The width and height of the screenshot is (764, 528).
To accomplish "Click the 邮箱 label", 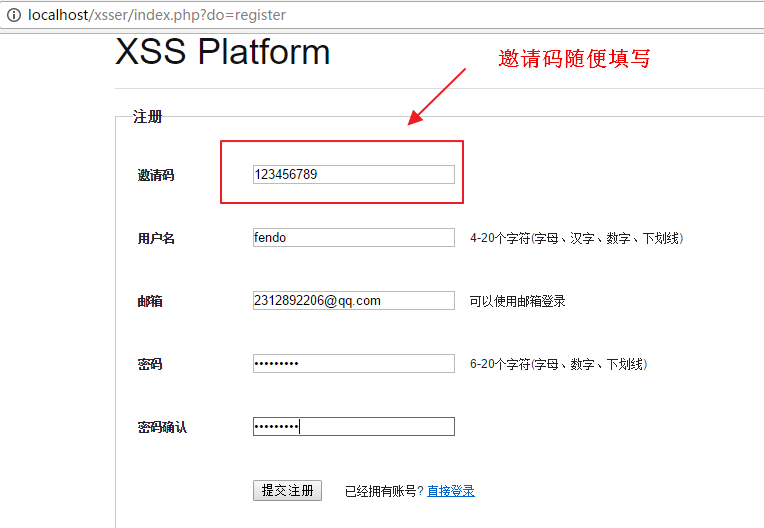I will coord(150,301).
